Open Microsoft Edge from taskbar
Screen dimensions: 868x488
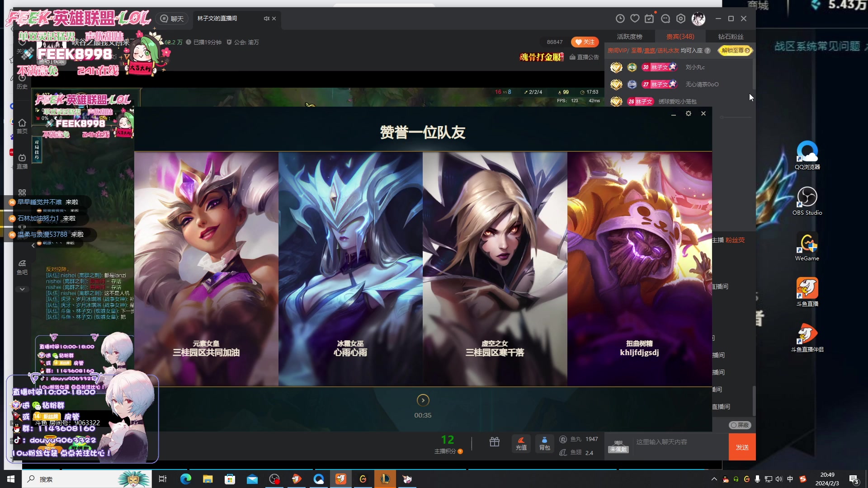coord(185,479)
